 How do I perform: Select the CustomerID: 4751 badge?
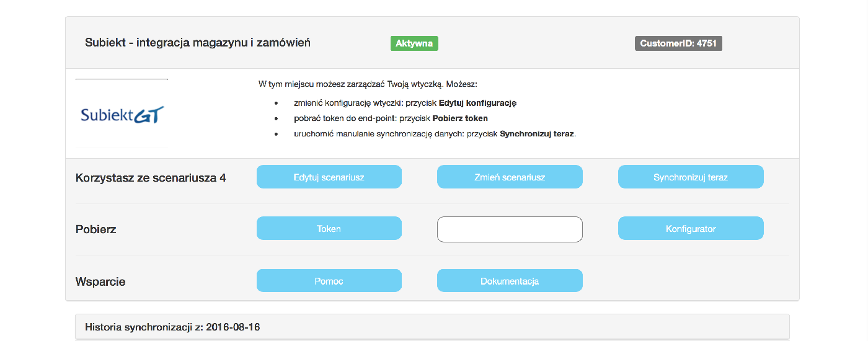point(678,43)
